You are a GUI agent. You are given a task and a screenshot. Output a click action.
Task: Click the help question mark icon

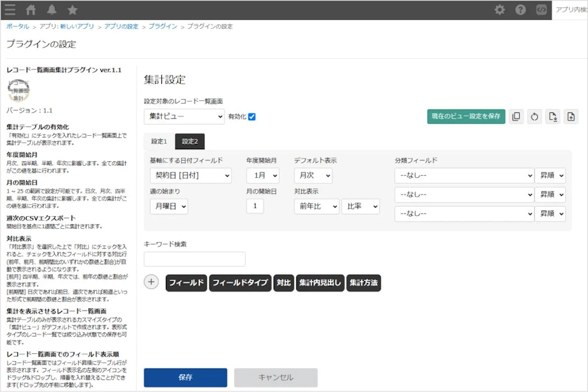coord(520,9)
